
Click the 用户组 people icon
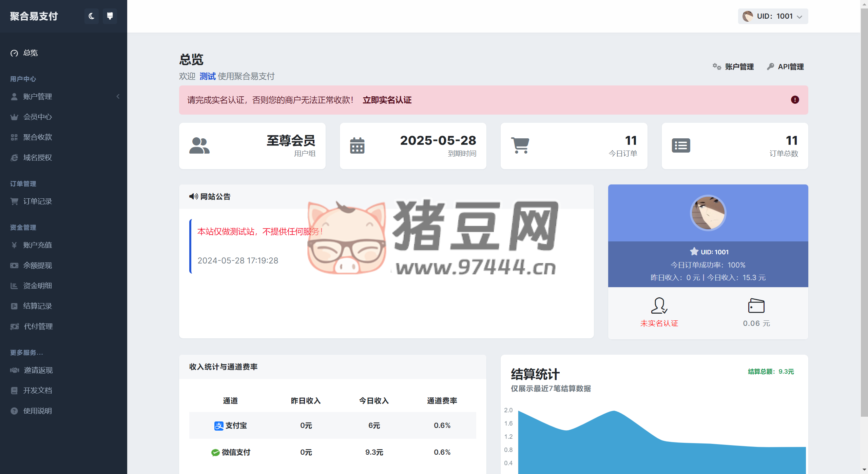199,146
